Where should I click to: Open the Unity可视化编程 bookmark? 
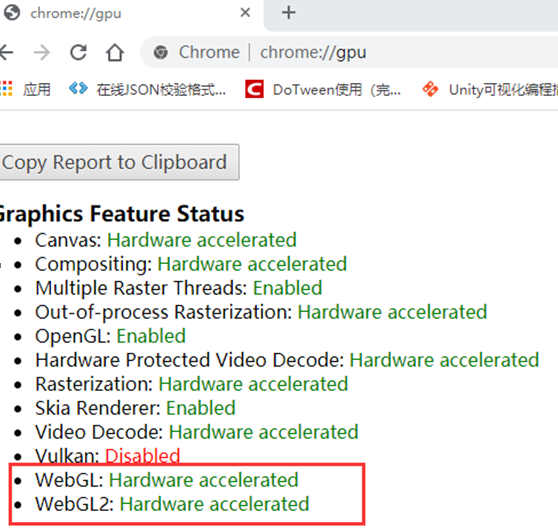[x=490, y=89]
